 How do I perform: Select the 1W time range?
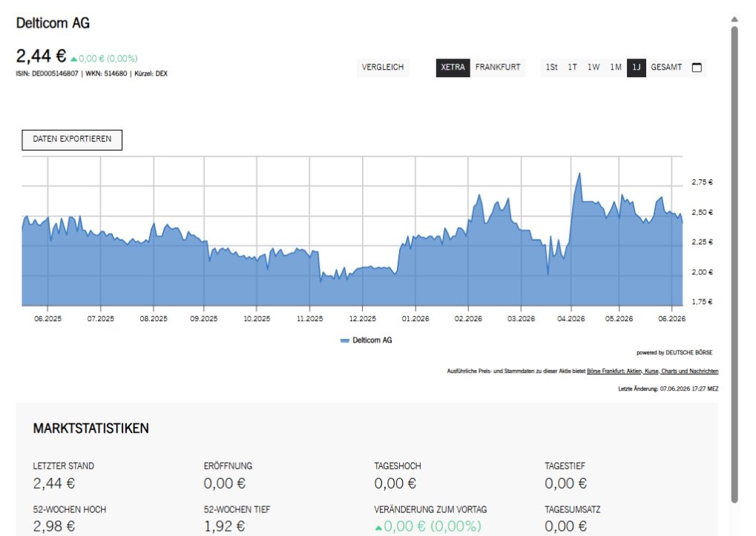pos(594,67)
